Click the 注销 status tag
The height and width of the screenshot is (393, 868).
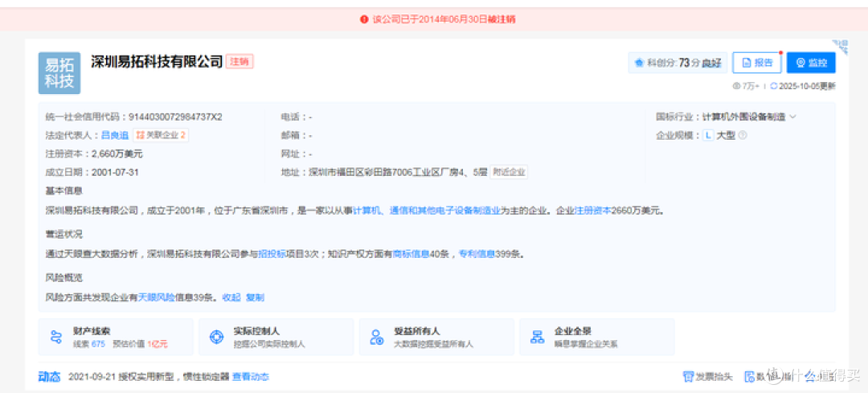point(240,61)
